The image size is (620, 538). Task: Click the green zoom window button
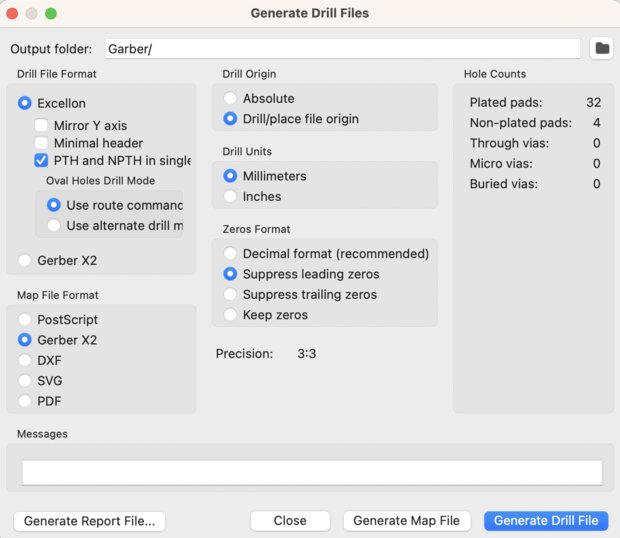[x=51, y=13]
